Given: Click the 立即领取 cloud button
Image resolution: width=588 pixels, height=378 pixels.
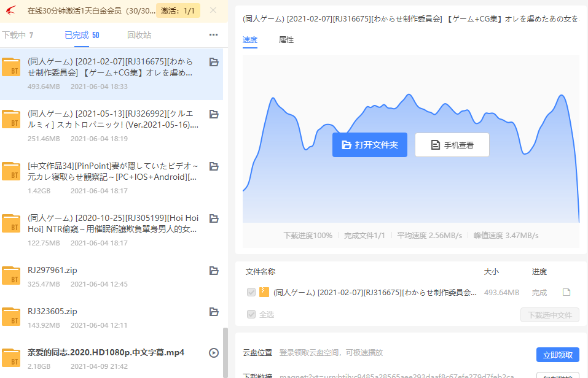Looking at the screenshot, I should [557, 355].
